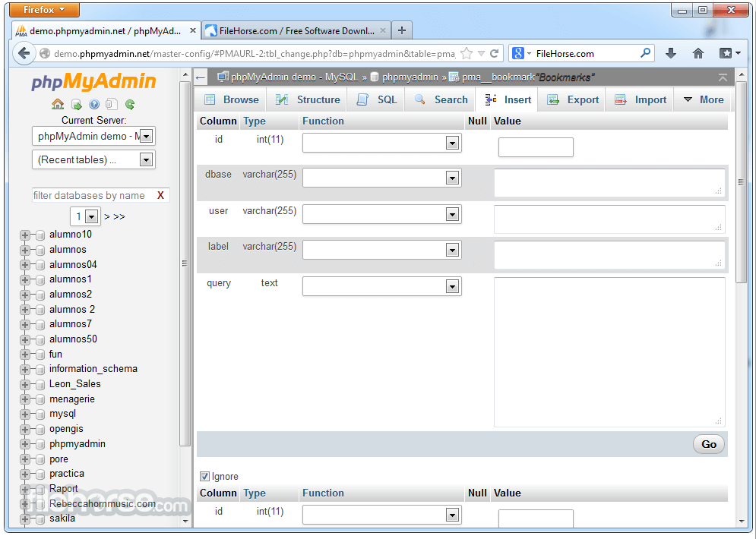Open the More menu tab

(x=704, y=99)
